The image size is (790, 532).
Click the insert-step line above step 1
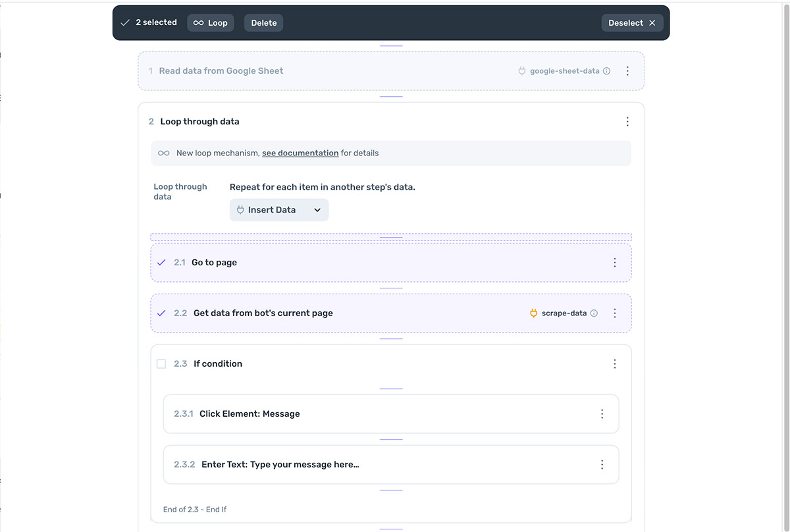pyautogui.click(x=391, y=46)
